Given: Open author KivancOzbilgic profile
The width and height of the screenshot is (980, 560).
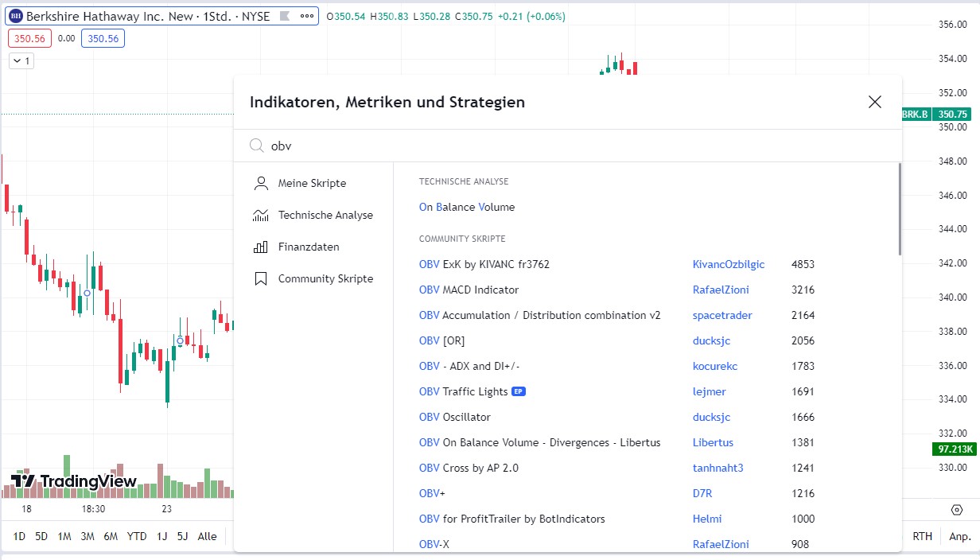Looking at the screenshot, I should coord(729,264).
